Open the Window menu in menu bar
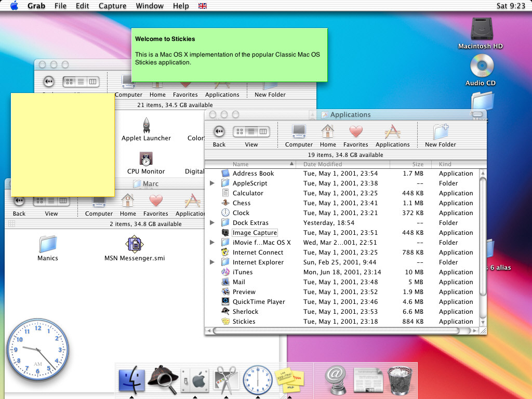 [149, 6]
